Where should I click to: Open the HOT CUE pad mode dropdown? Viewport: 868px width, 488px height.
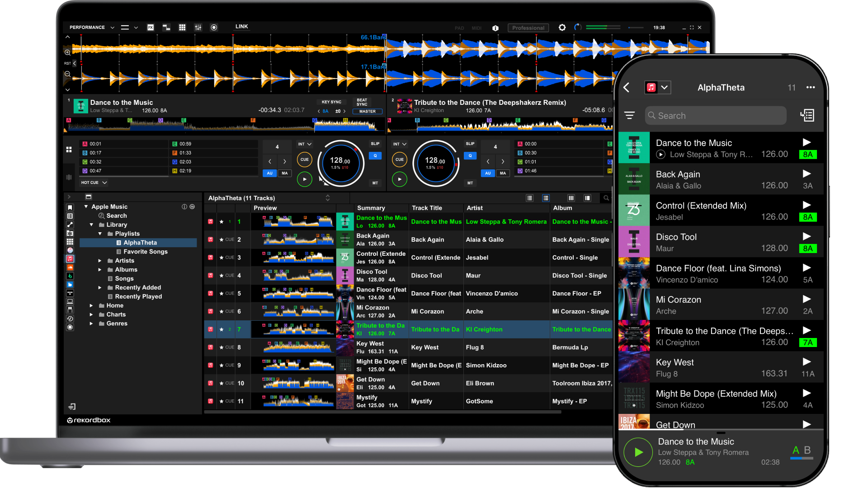(94, 183)
